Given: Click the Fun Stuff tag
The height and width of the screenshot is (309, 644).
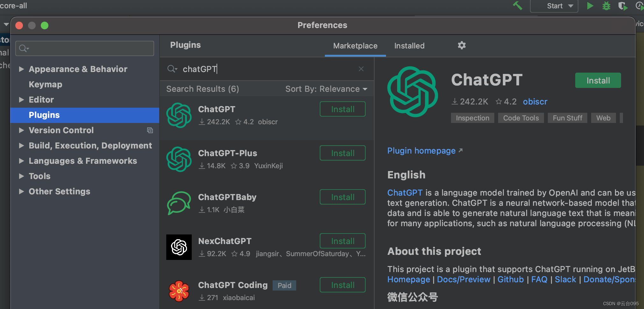Looking at the screenshot, I should [567, 118].
